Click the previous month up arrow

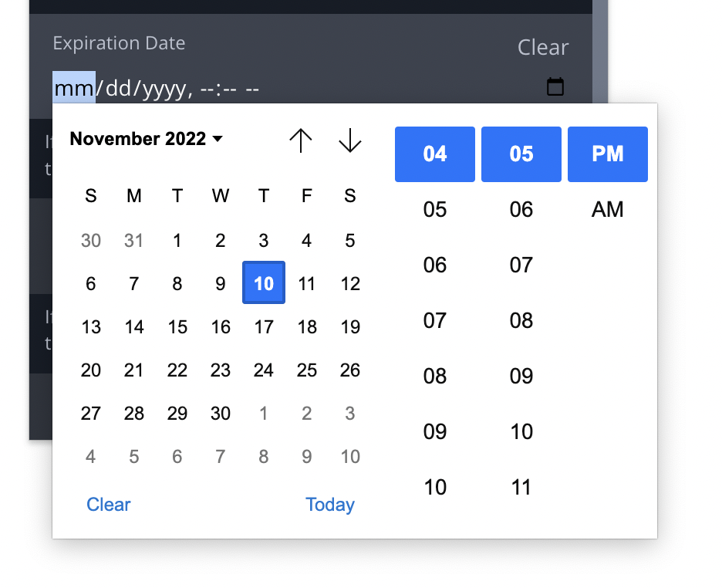(x=301, y=140)
